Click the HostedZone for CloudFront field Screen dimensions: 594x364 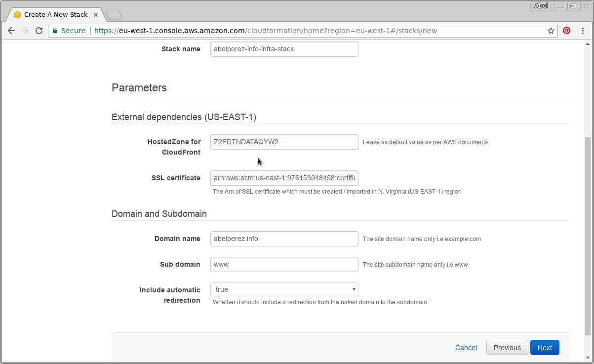284,142
